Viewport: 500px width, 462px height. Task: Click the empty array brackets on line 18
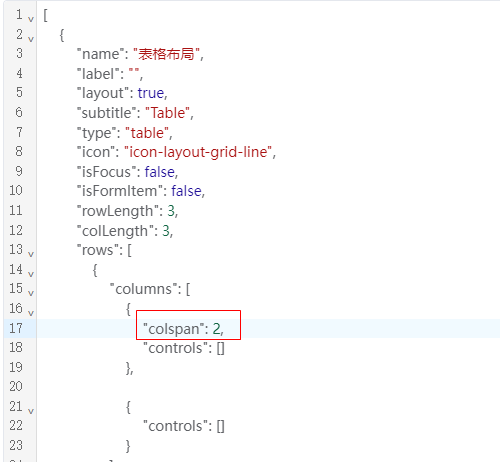click(221, 349)
